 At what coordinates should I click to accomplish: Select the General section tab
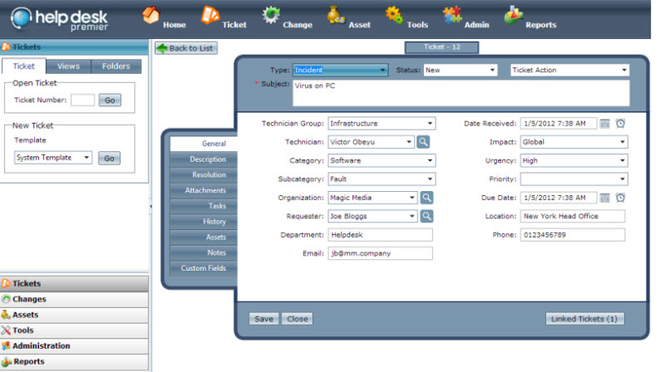click(204, 143)
